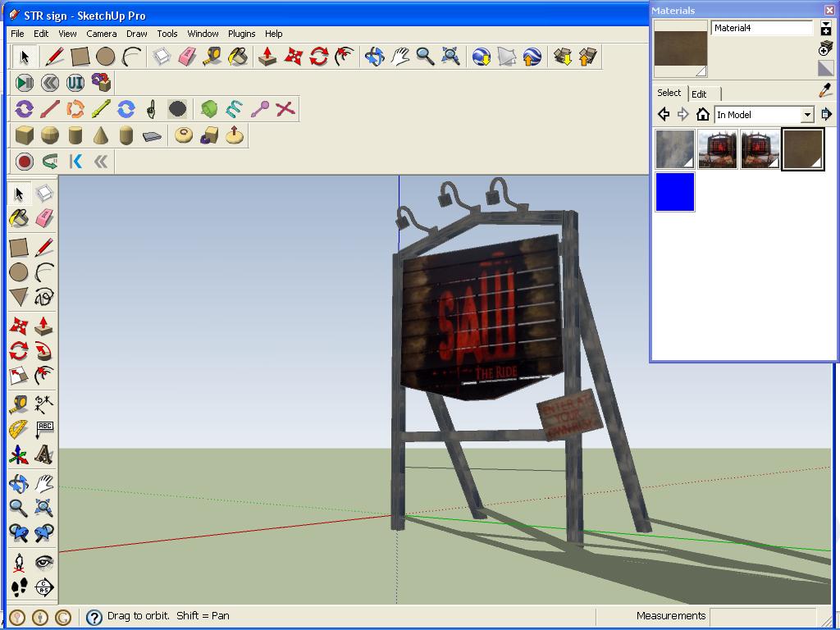Viewport: 840px width, 630px height.
Task: Click the Measurements input box
Action: 762,616
